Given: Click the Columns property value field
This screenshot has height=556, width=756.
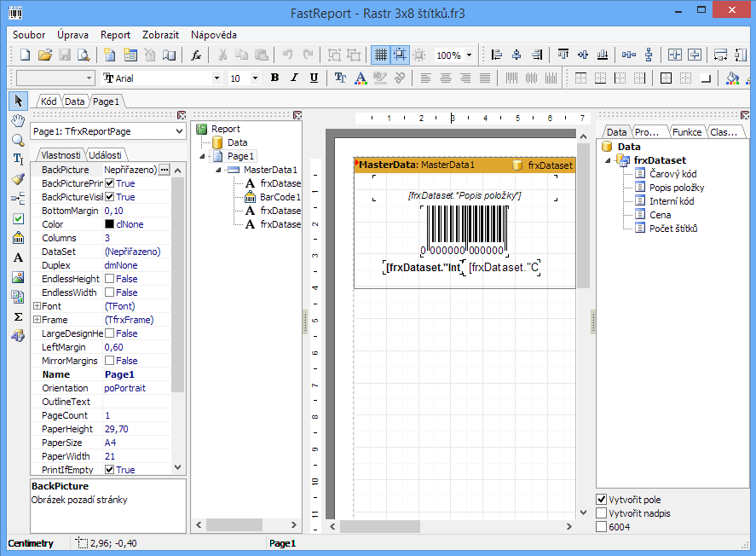Looking at the screenshot, I should coord(137,238).
